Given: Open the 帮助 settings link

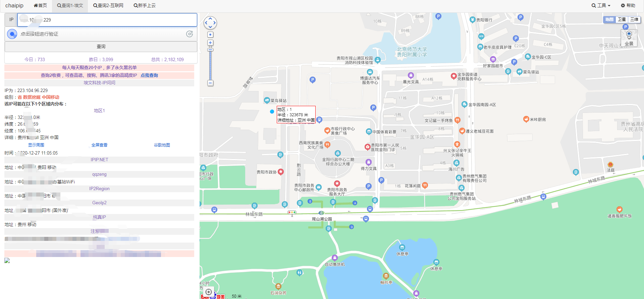Looking at the screenshot, I should click(x=628, y=5).
